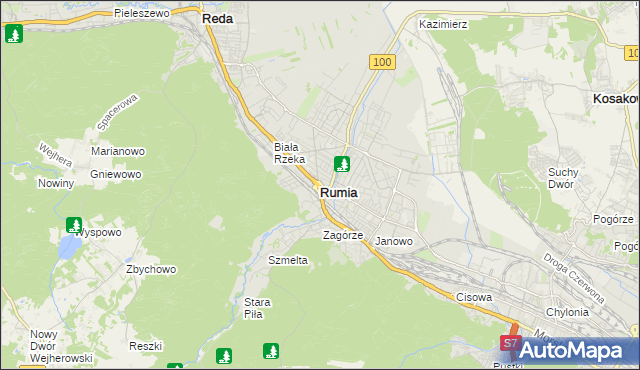Screen dimensions: 640x370
Task: Select the Pogórze label
Action: (x=613, y=219)
